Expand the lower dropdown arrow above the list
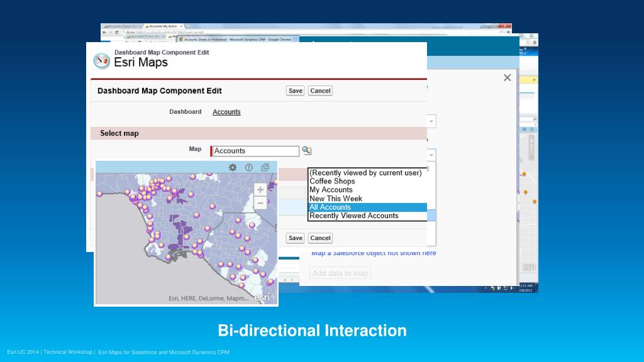The height and width of the screenshot is (362, 644). click(x=431, y=155)
